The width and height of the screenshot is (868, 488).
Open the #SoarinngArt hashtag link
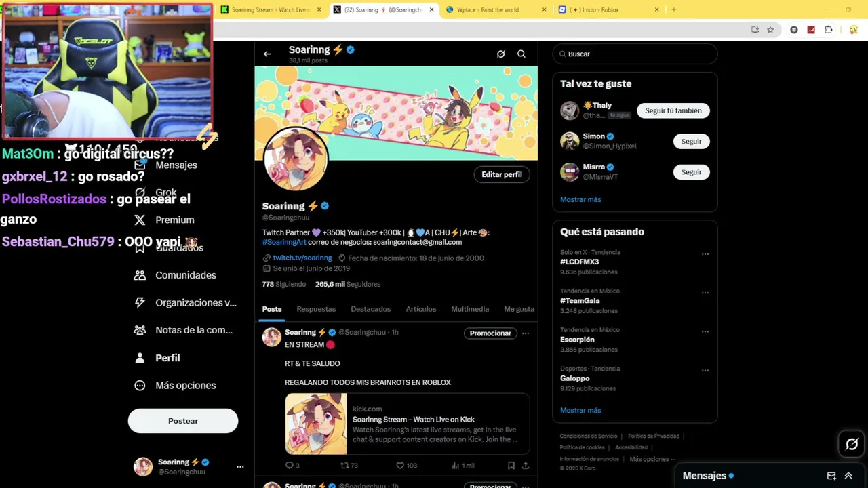point(285,242)
